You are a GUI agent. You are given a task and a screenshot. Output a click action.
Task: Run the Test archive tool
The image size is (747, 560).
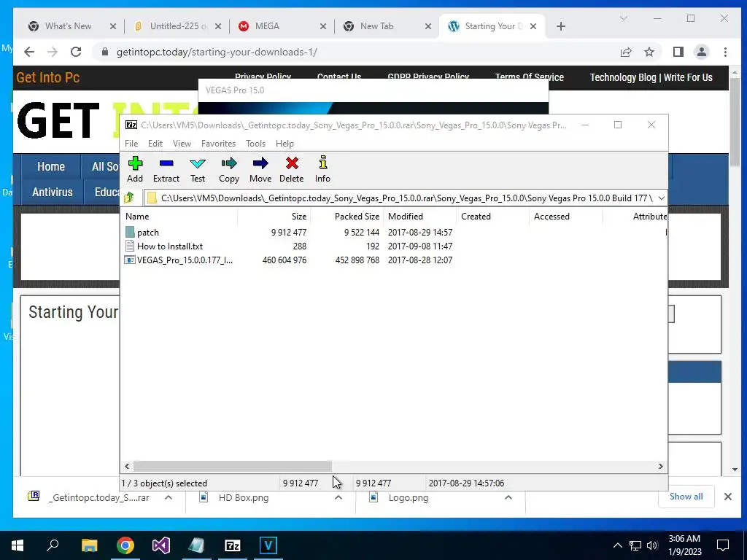click(198, 169)
